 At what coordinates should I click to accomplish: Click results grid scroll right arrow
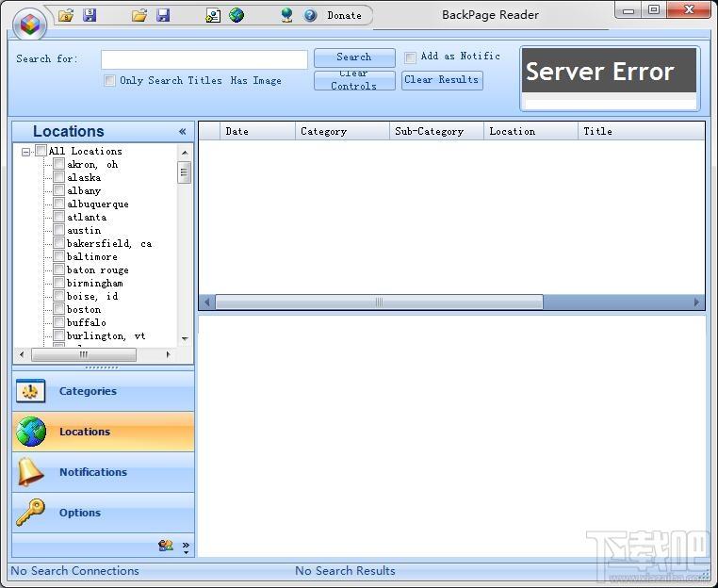696,302
